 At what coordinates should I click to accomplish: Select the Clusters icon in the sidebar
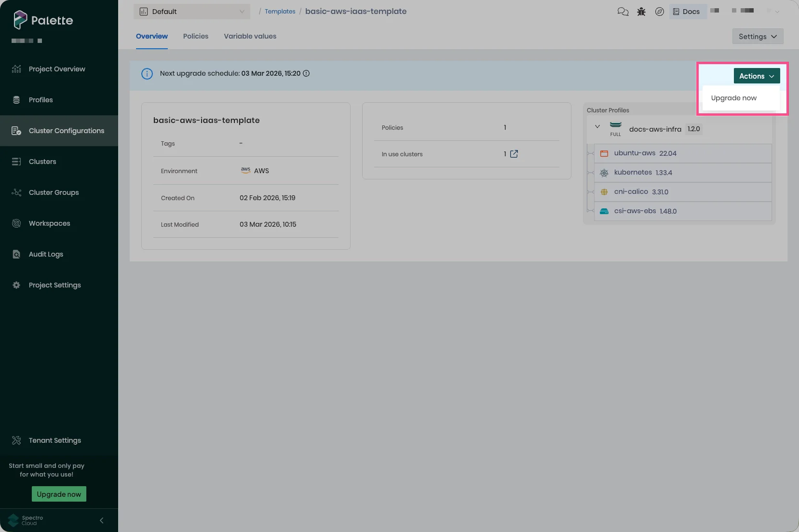16,162
